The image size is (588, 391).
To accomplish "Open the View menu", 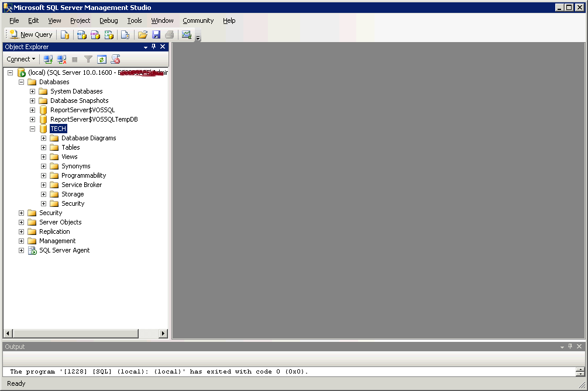I will click(54, 20).
